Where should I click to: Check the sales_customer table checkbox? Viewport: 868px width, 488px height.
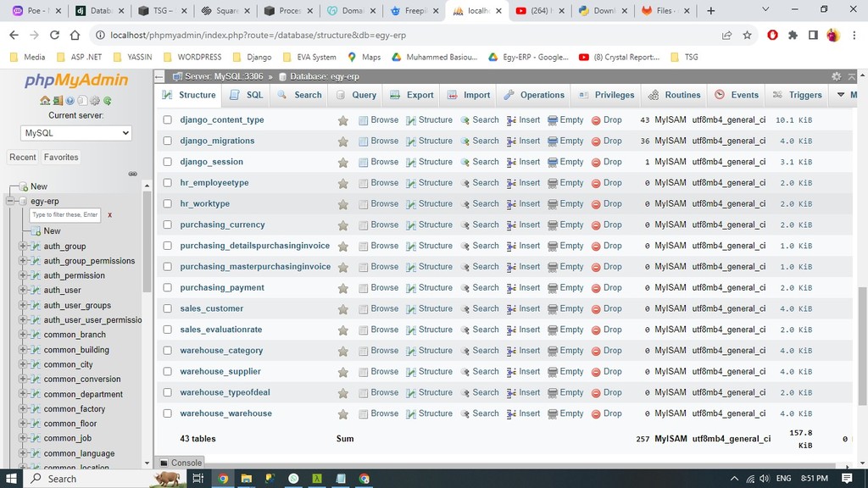[x=167, y=308]
